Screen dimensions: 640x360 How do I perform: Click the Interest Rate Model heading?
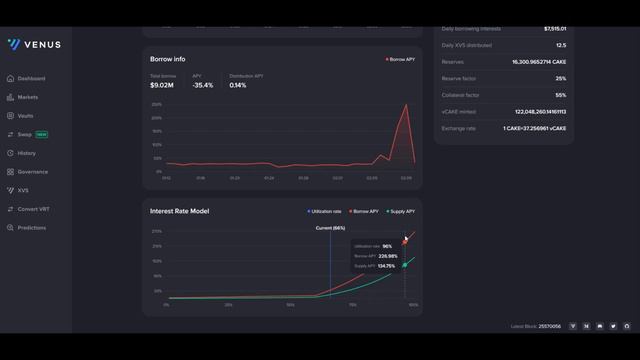point(179,211)
